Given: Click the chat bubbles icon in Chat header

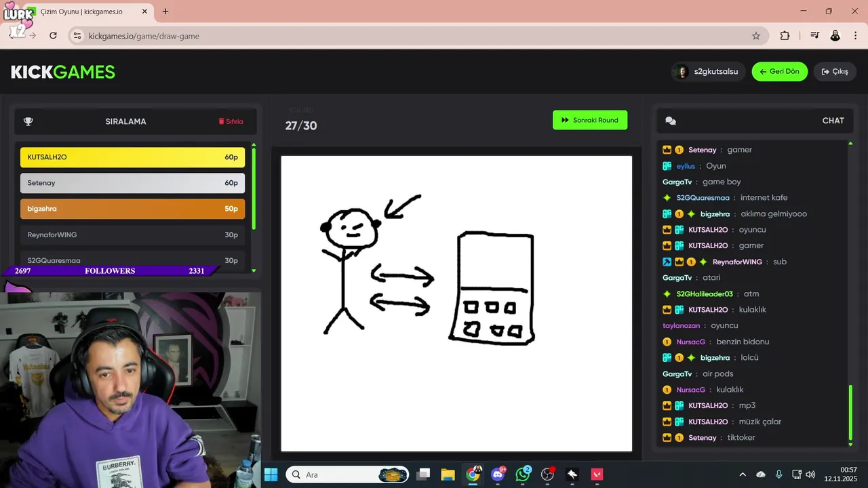Looking at the screenshot, I should point(671,121).
